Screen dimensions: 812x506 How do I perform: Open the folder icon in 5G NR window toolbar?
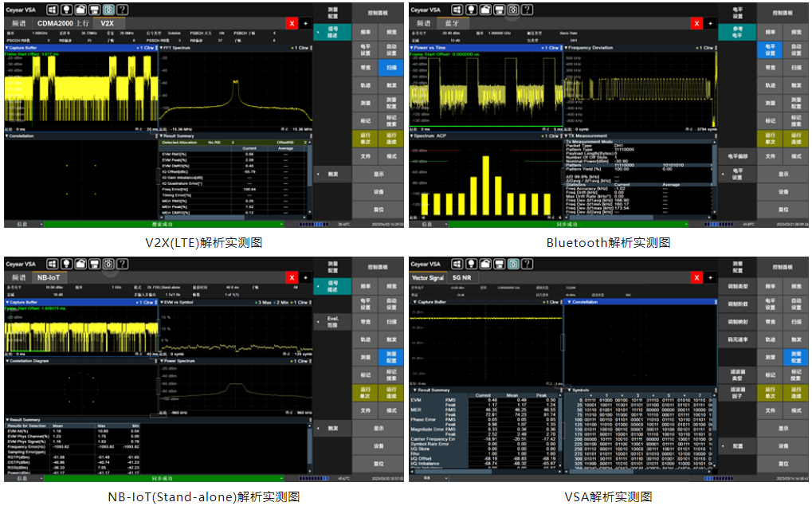pyautogui.click(x=485, y=264)
